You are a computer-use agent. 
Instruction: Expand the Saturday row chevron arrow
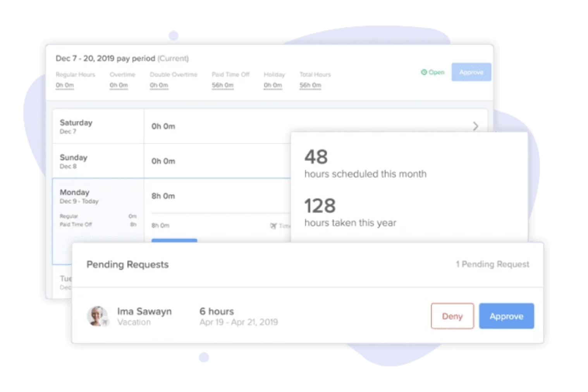coord(475,126)
